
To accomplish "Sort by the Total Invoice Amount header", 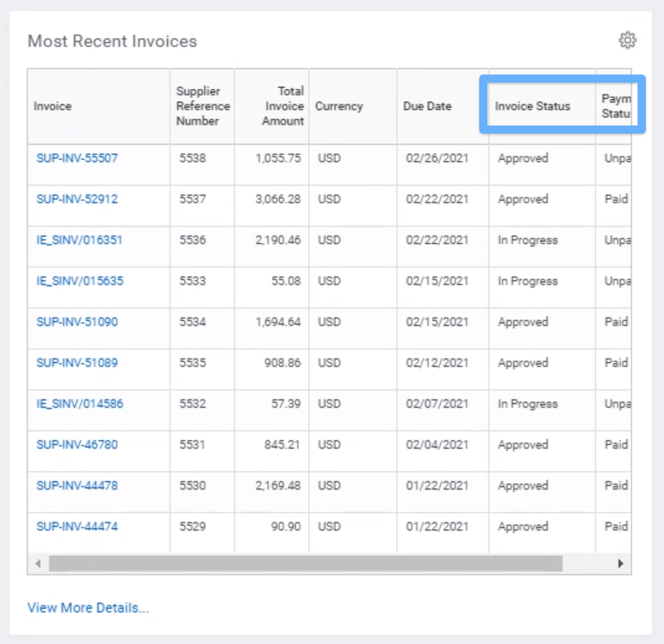I will tap(284, 106).
